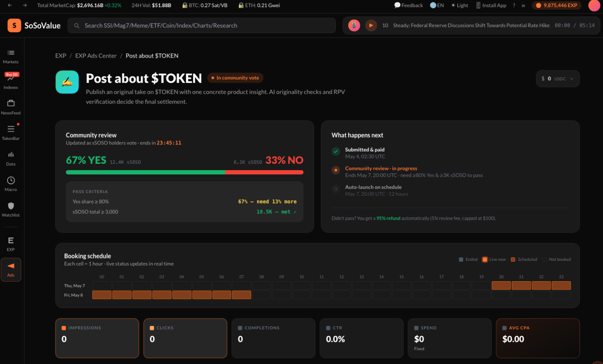Select the Spend metric card
Viewport: 603px width, 364px height.
pos(450,338)
